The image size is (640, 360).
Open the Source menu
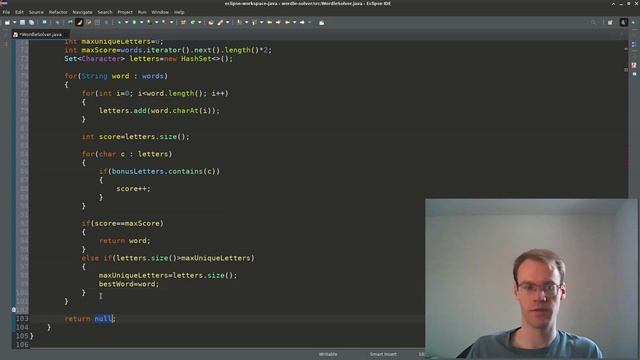36,12
